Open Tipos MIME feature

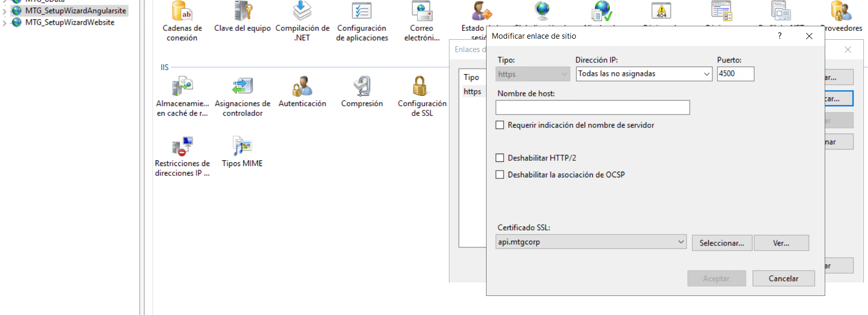242,146
